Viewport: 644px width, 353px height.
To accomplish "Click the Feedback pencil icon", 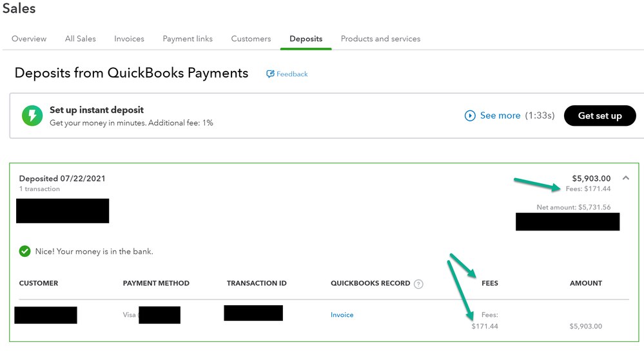I will (x=271, y=74).
